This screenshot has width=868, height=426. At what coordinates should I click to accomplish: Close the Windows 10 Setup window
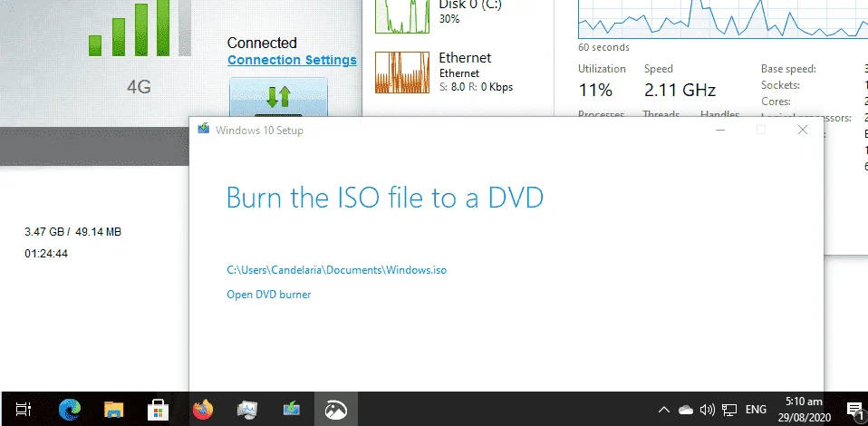pyautogui.click(x=803, y=131)
